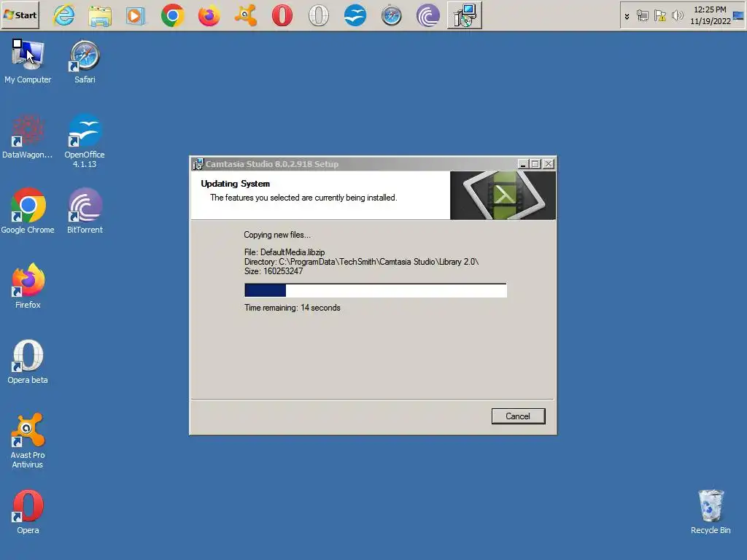Click the Camtasia logo banner image
The width and height of the screenshot is (747, 560).
click(x=503, y=195)
